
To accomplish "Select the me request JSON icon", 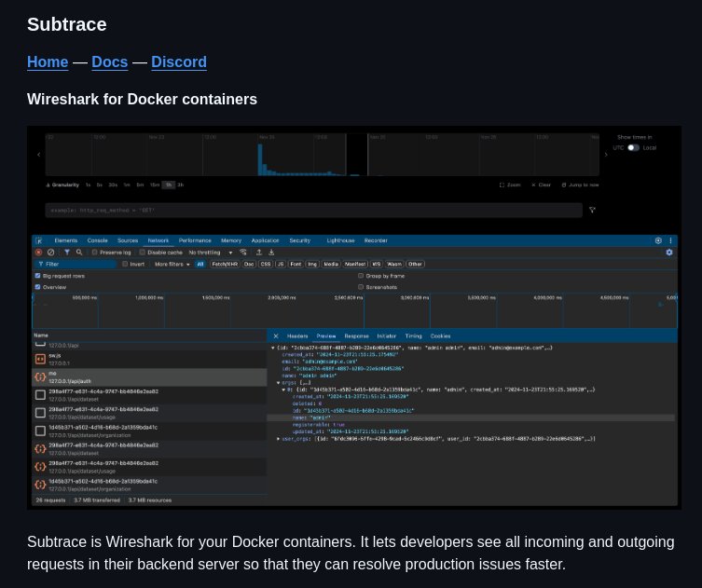I will tap(40, 377).
